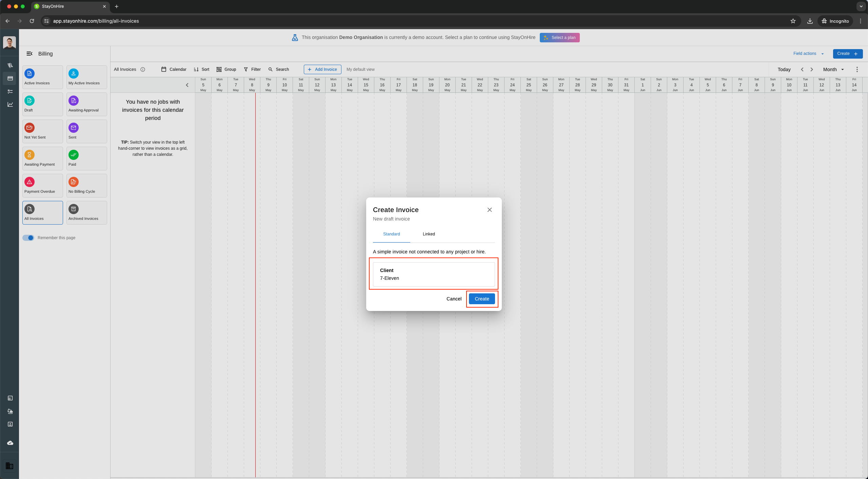Go to the next calendar period arrow
Viewport: 868px width, 479px height.
tap(812, 69)
